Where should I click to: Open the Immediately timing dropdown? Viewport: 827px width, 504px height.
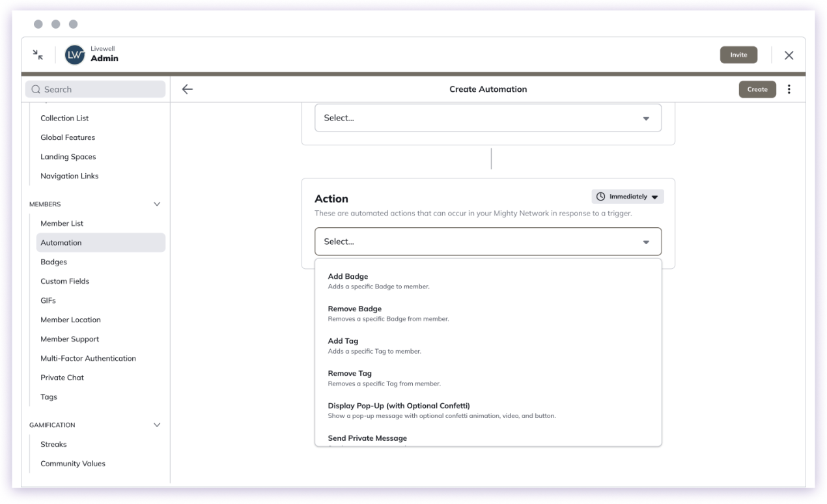pyautogui.click(x=628, y=197)
